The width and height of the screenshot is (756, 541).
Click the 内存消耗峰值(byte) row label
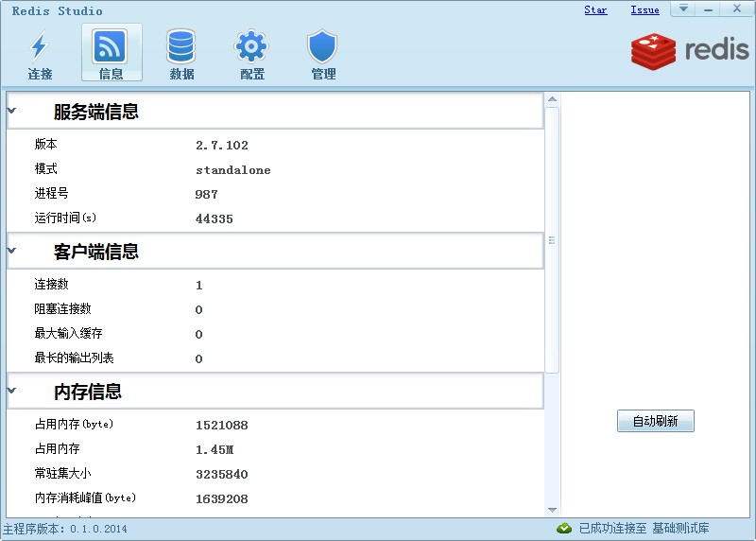click(85, 497)
